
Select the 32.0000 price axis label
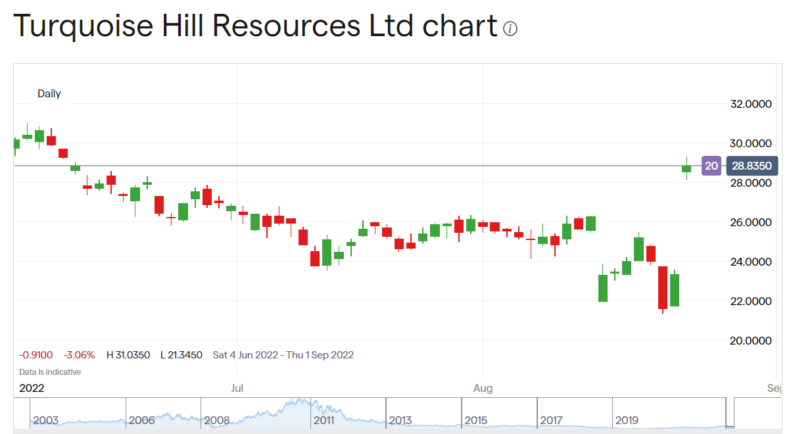[x=751, y=104]
